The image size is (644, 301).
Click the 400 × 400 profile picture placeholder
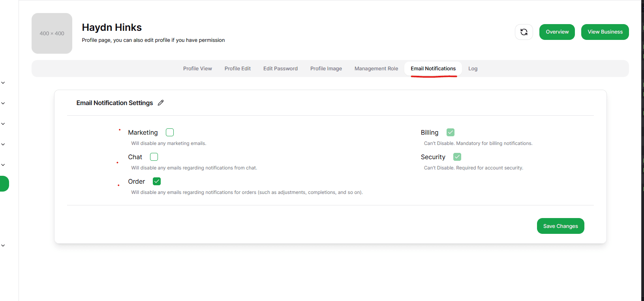[x=52, y=34]
